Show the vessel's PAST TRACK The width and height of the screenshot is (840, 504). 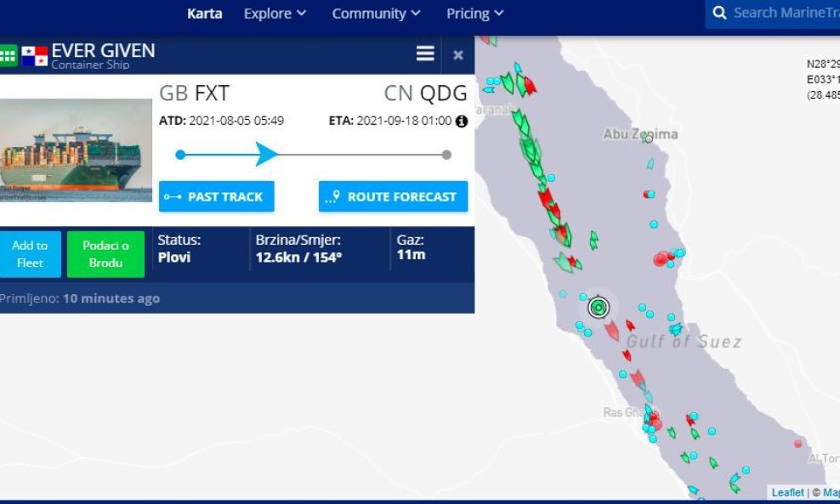click(x=217, y=196)
